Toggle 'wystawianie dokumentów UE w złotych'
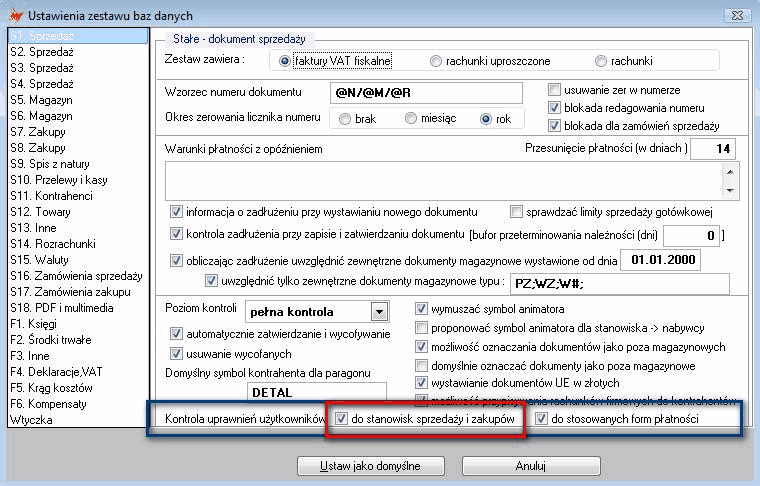The width and height of the screenshot is (760, 486). point(421,383)
